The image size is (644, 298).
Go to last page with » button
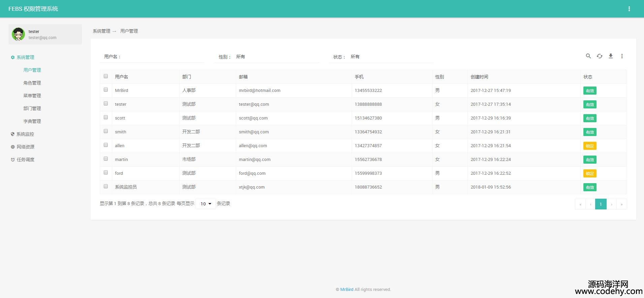click(622, 204)
